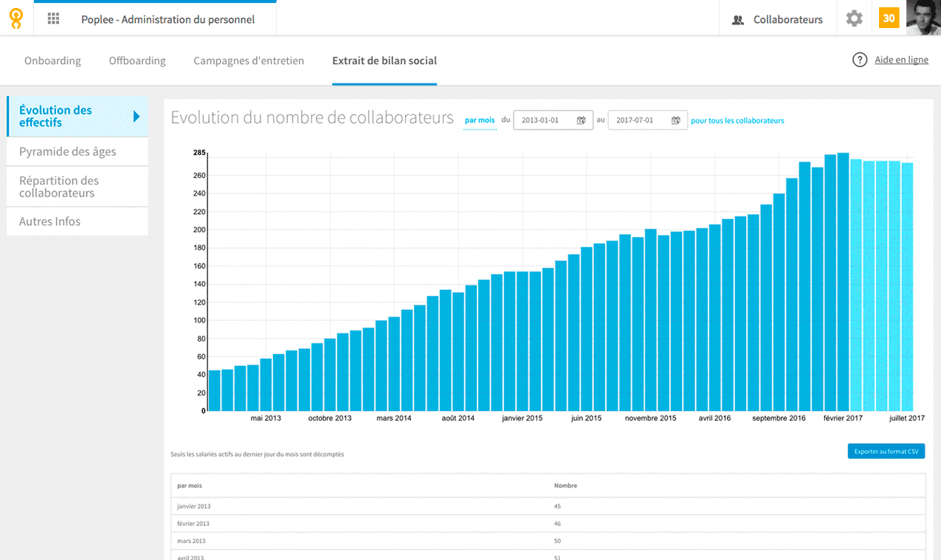
Task: Open the pour tous les collaborateurs filter
Action: [x=737, y=120]
